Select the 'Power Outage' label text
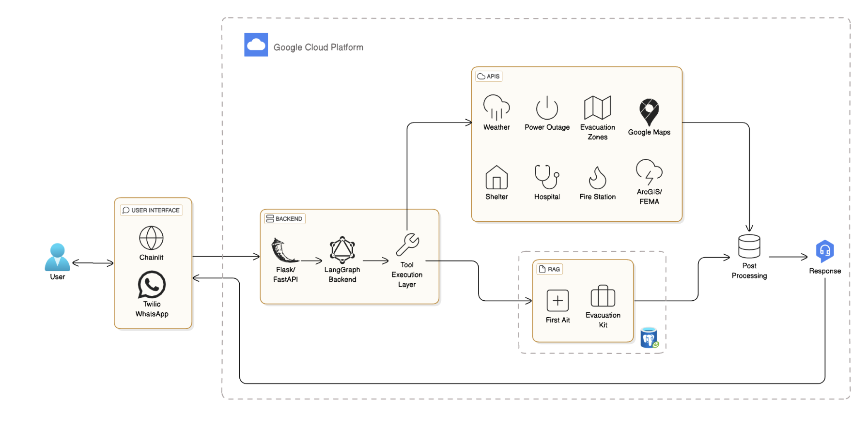 click(547, 127)
